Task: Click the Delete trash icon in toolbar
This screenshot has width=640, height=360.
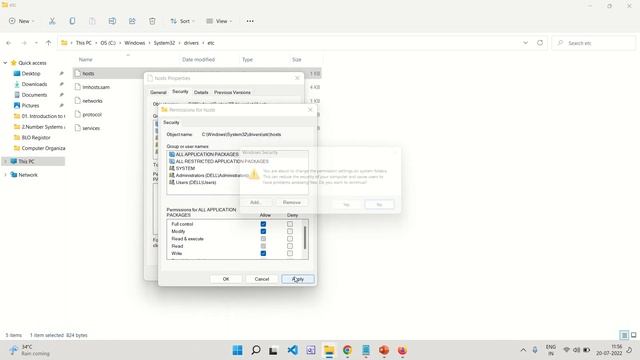Action: 152,21
